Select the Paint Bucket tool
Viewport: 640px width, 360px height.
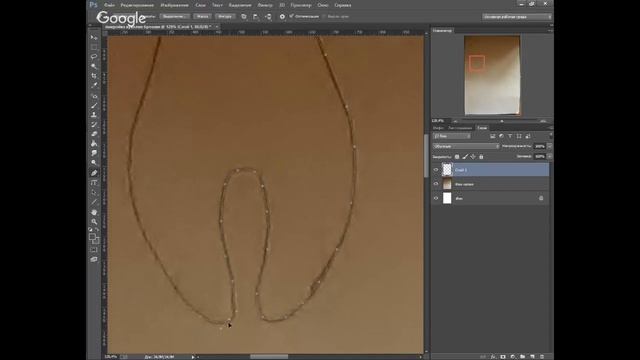point(94,144)
